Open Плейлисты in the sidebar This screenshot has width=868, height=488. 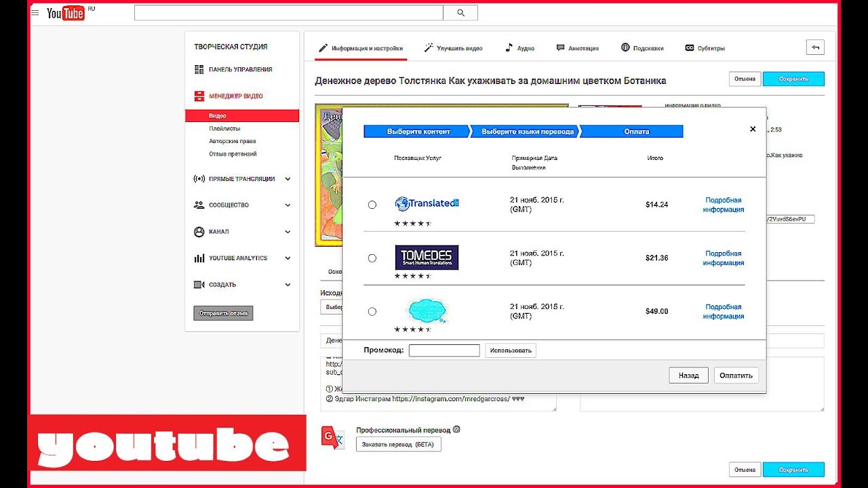click(224, 129)
